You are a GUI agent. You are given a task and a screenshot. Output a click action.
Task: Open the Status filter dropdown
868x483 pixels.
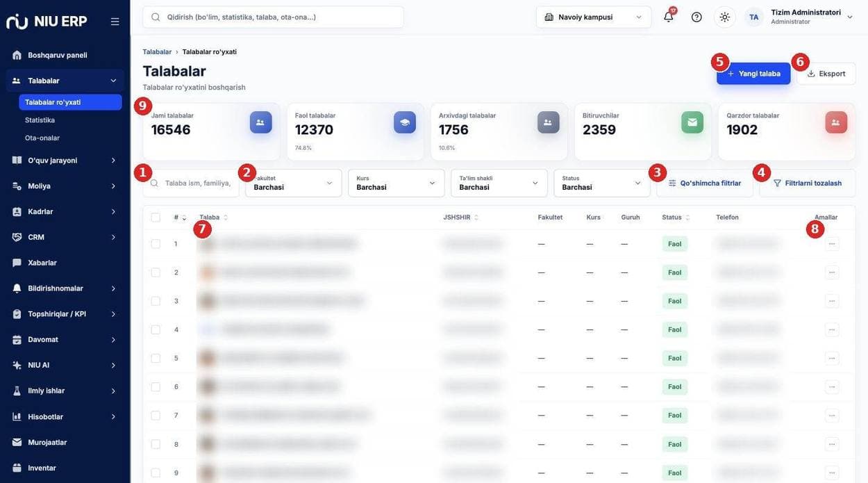pos(602,183)
